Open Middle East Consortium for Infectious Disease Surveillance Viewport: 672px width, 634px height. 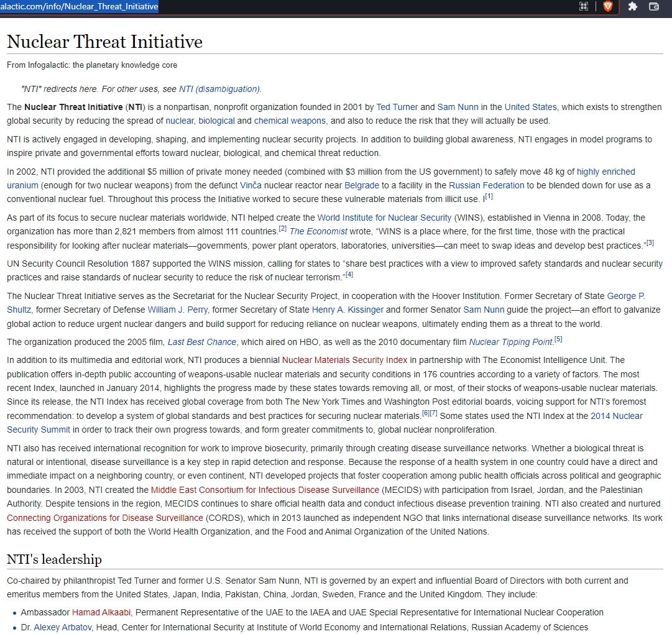pyautogui.click(x=265, y=490)
